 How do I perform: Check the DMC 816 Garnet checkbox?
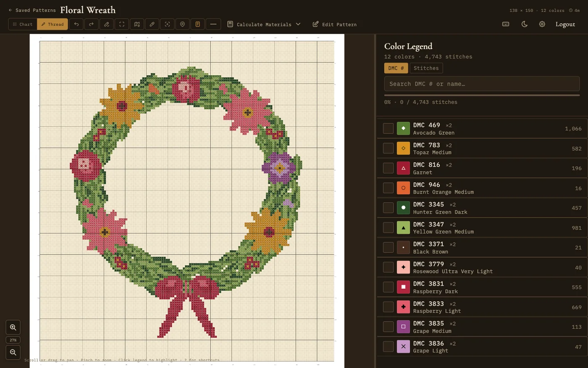[388, 168]
